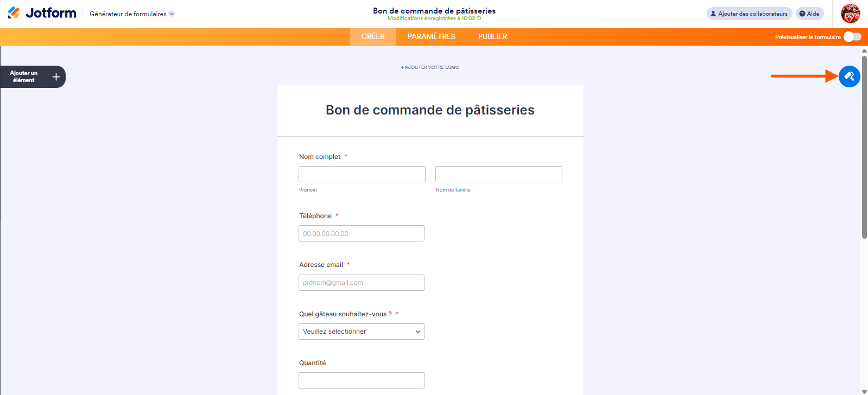Toggle Prévisualiser le formulaire switch
This screenshot has height=395, width=868.
click(852, 37)
